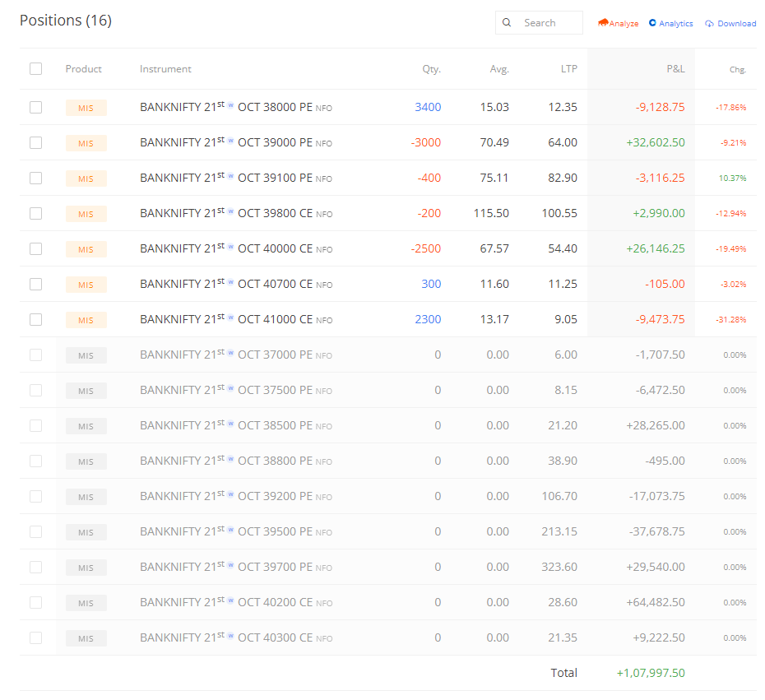Viewport: 765px width, 700px height.
Task: Click P&L value -9,473.75
Action: click(660, 319)
